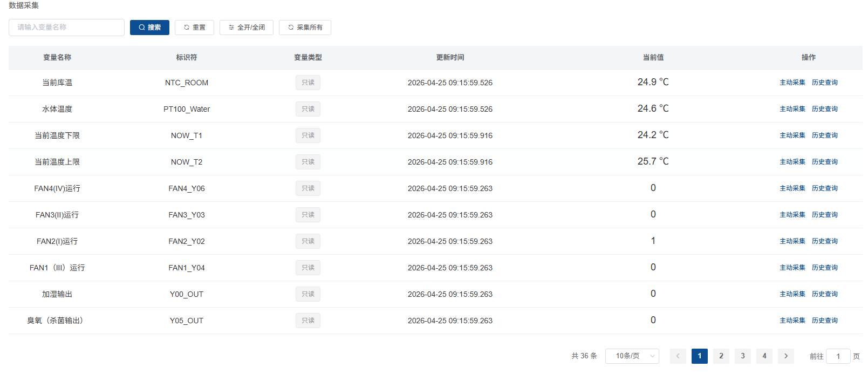Image resolution: width=868 pixels, height=374 pixels.
Task: Click identifier FAN3_Y03 cell
Action: 187,215
